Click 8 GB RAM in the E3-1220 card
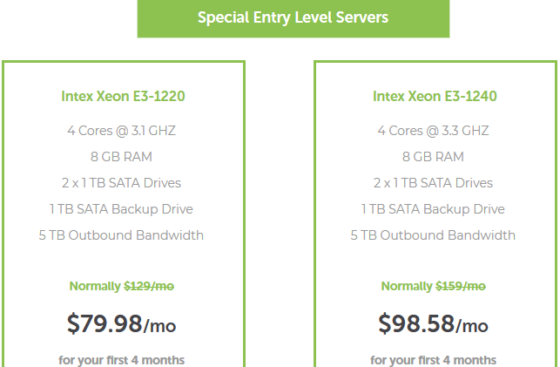560x367 pixels. (121, 157)
